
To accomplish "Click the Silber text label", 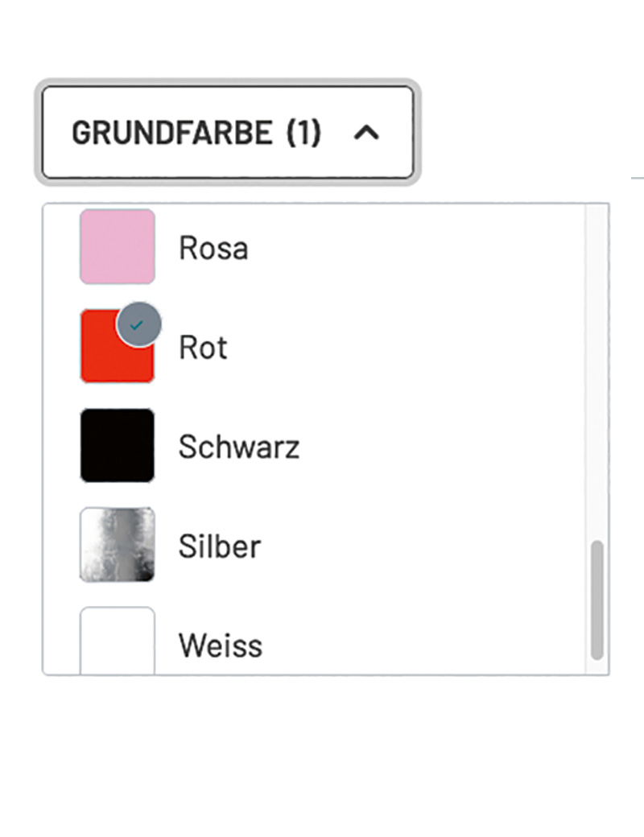I will [x=220, y=546].
